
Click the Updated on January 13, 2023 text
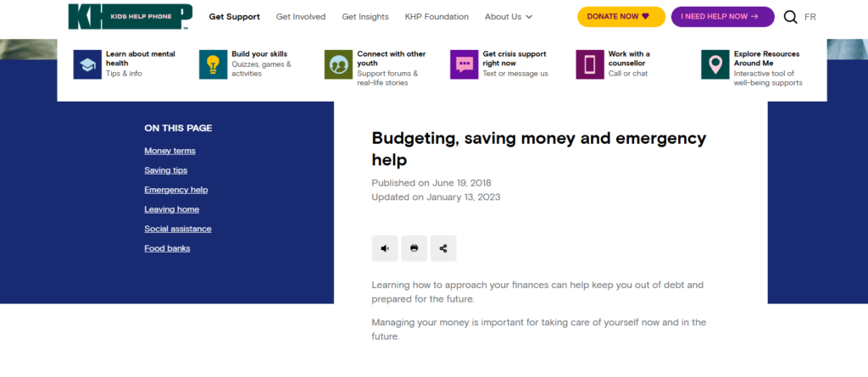point(437,197)
